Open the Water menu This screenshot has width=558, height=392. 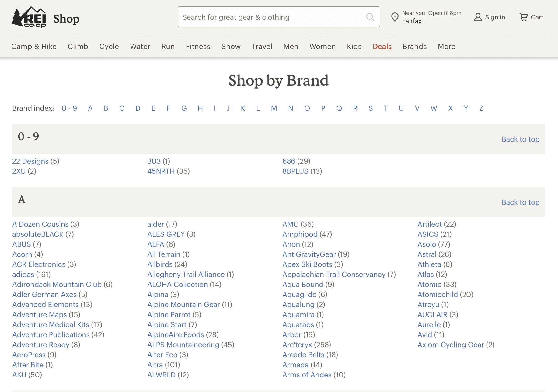click(x=140, y=46)
